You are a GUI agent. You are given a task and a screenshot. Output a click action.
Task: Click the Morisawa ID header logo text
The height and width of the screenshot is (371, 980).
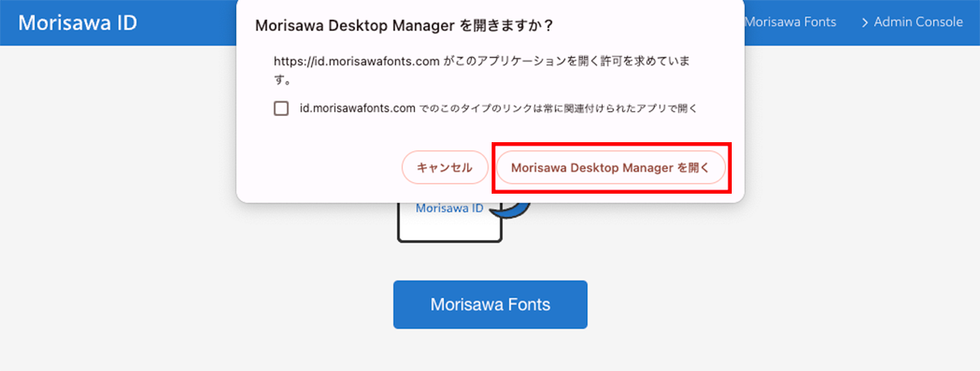78,22
